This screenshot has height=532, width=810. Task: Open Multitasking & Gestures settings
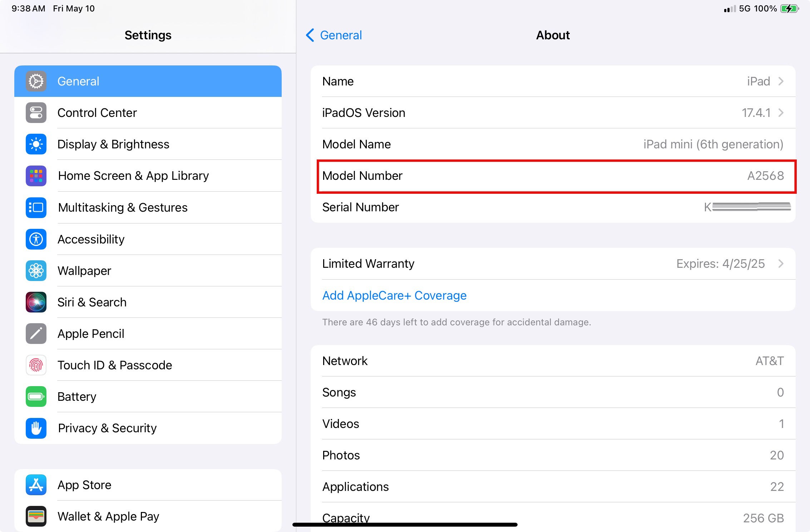tap(148, 207)
